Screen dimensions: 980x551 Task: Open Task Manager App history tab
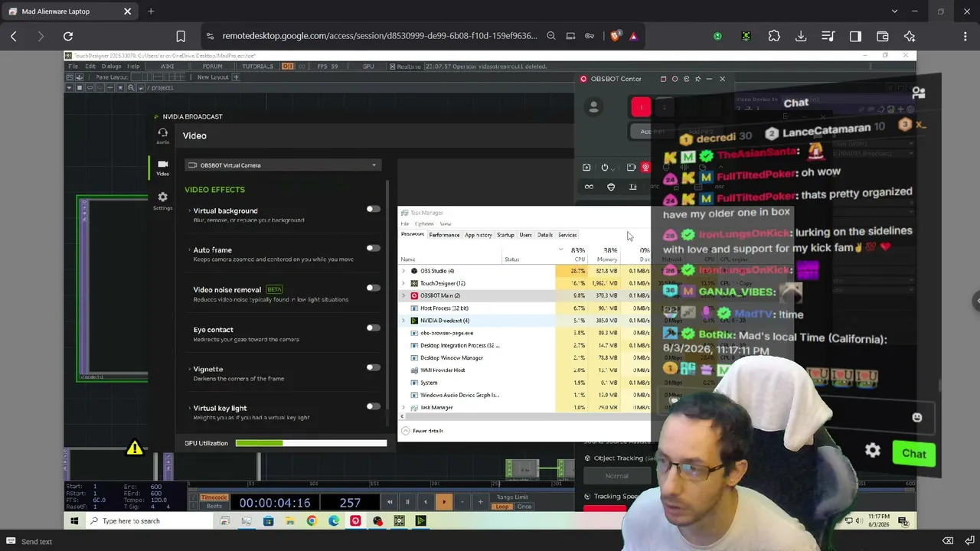pos(479,235)
